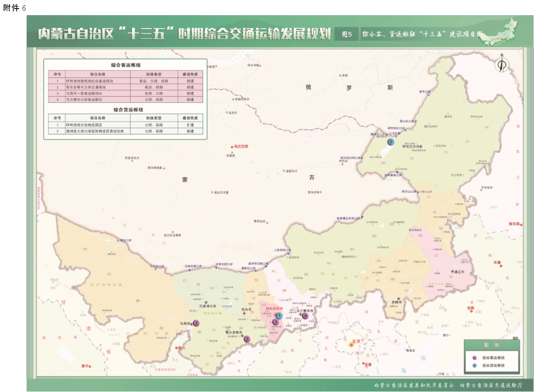Click the 综合货运枢纽 table heading
The height and width of the screenshot is (392, 537).
(128, 110)
